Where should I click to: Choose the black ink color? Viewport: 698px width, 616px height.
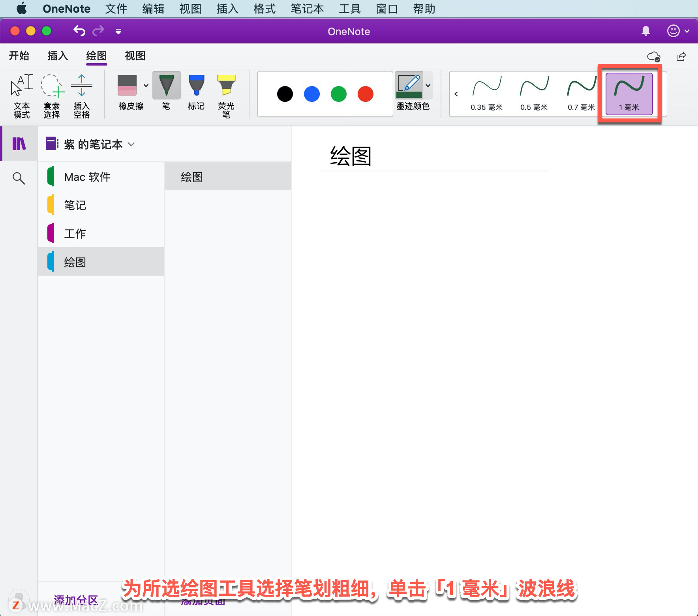(x=285, y=94)
